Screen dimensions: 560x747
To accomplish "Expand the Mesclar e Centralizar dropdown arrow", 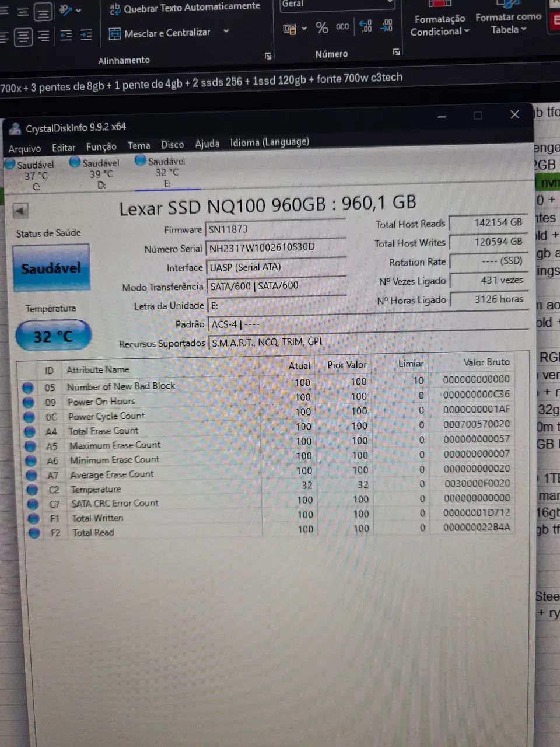I will (226, 32).
